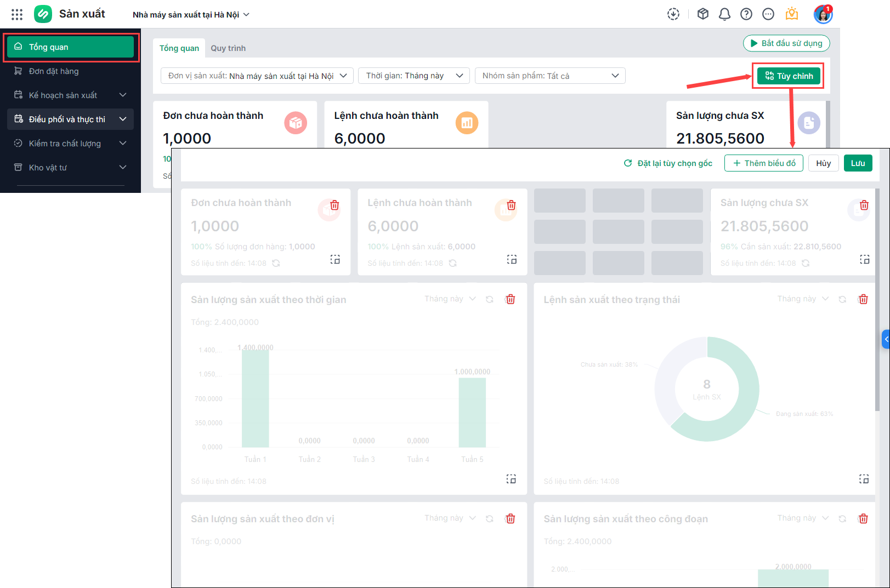Viewport: 890px width, 588px height.
Task: Refresh data on Lệnh chưa hoàn thành card
Action: coord(453,264)
